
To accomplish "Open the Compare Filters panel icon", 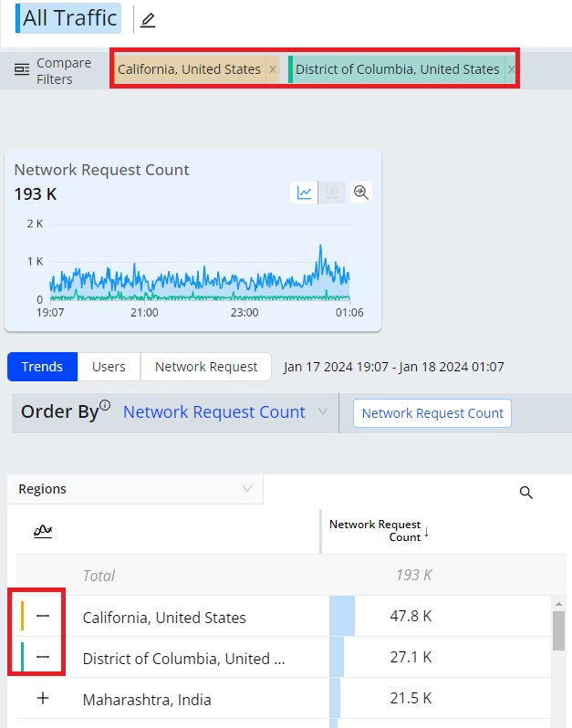I will [23, 70].
